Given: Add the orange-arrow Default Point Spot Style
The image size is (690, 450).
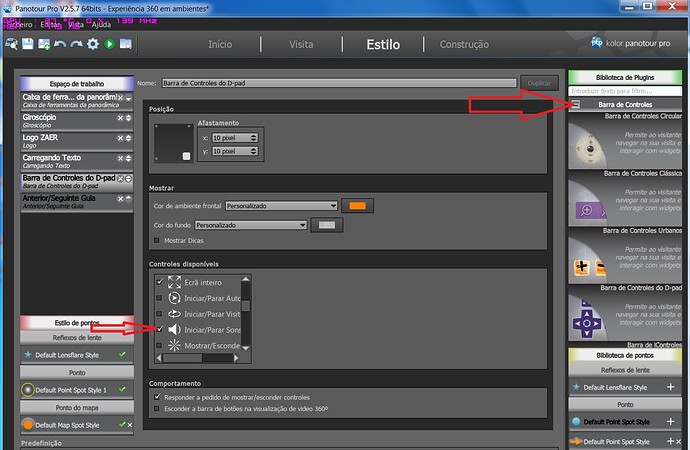Looking at the screenshot, I should [670, 441].
